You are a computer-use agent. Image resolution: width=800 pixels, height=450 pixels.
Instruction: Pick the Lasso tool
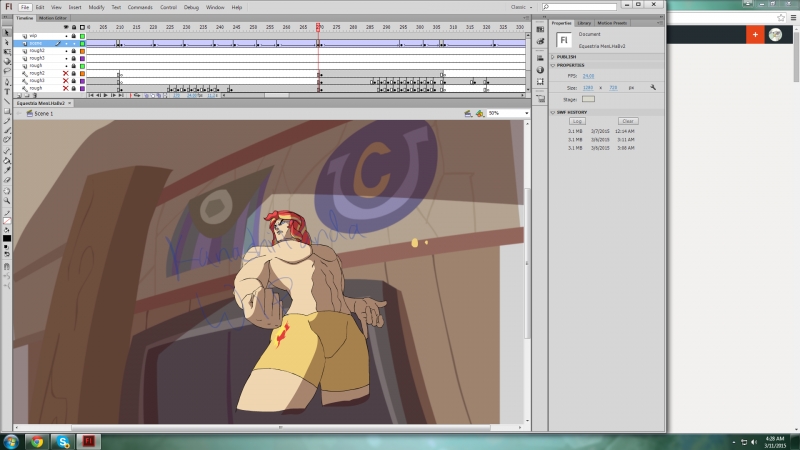[x=6, y=72]
